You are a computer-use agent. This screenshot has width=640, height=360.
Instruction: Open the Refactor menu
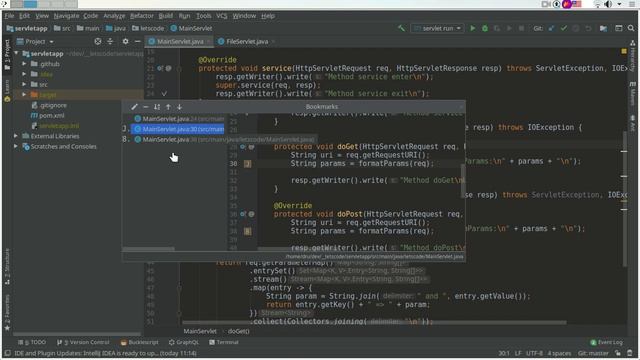point(142,16)
